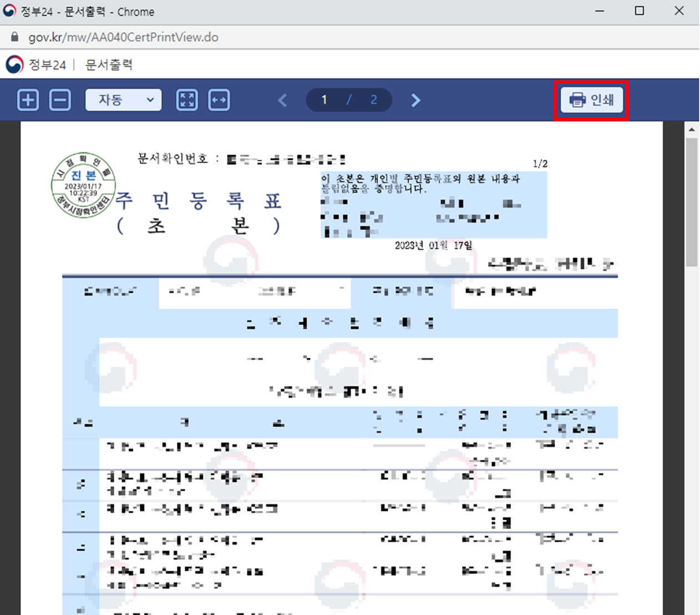Go to the previous page arrow
The width and height of the screenshot is (700, 615).
(x=282, y=100)
